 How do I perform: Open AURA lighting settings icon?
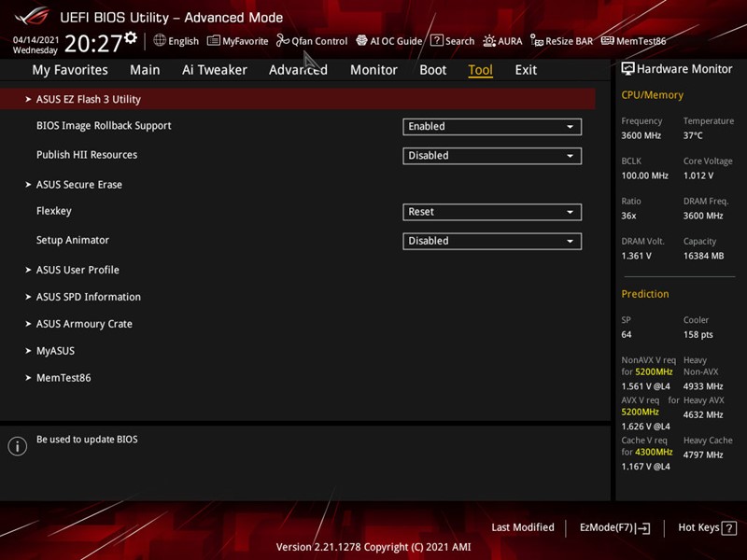click(487, 41)
